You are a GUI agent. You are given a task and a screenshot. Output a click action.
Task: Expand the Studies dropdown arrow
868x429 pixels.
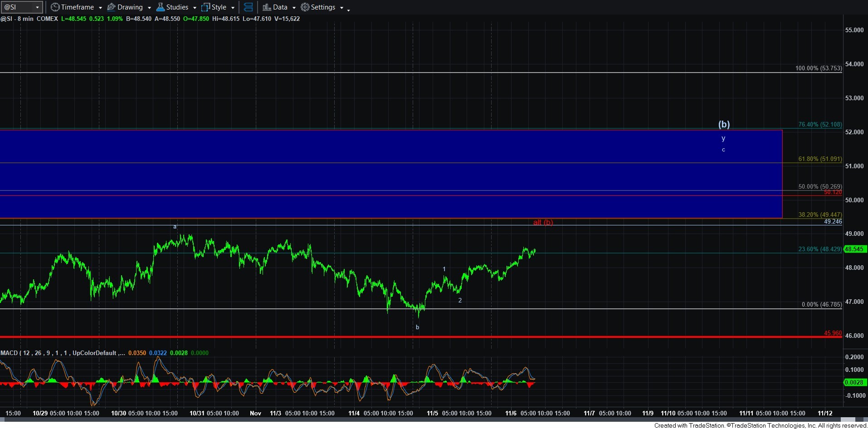195,8
